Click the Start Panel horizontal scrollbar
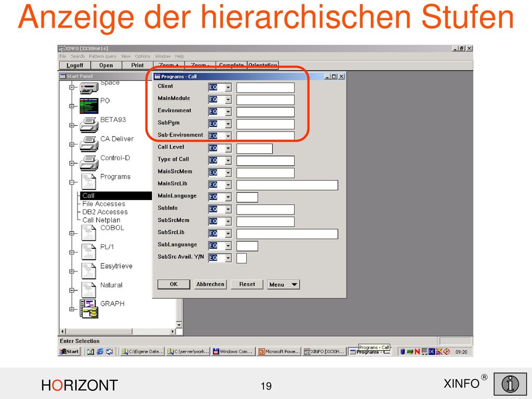532x399 pixels. (118, 331)
